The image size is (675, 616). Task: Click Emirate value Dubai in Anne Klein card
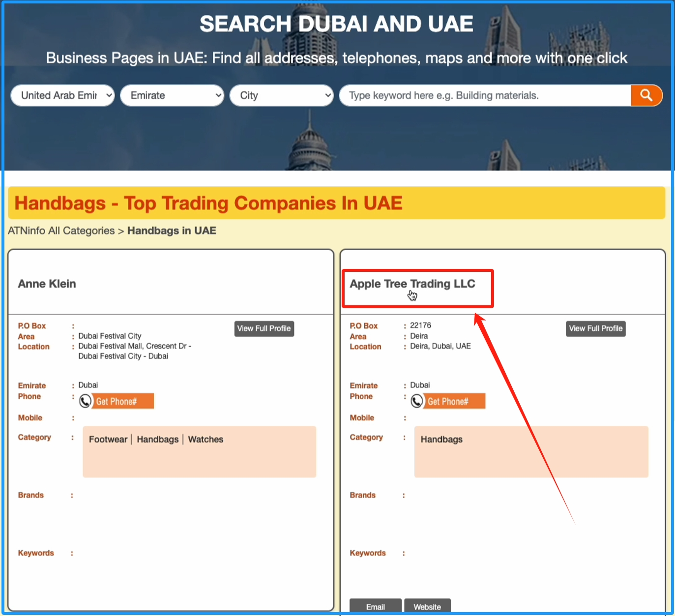coord(88,385)
